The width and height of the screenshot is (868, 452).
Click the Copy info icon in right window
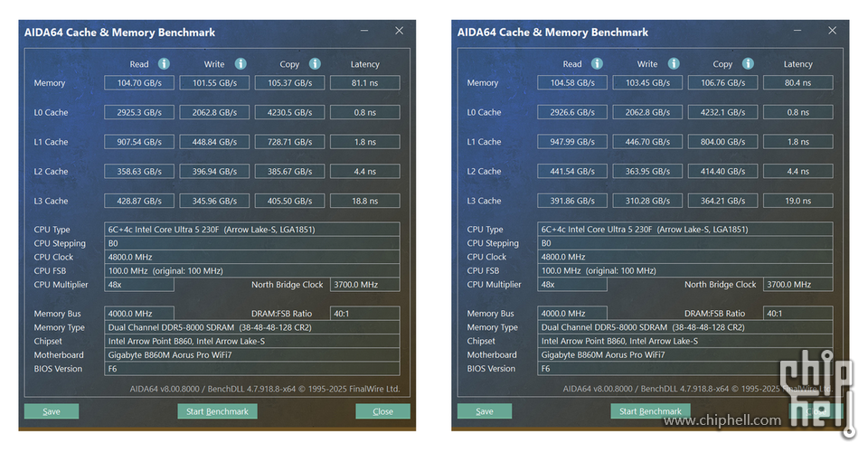(x=749, y=64)
